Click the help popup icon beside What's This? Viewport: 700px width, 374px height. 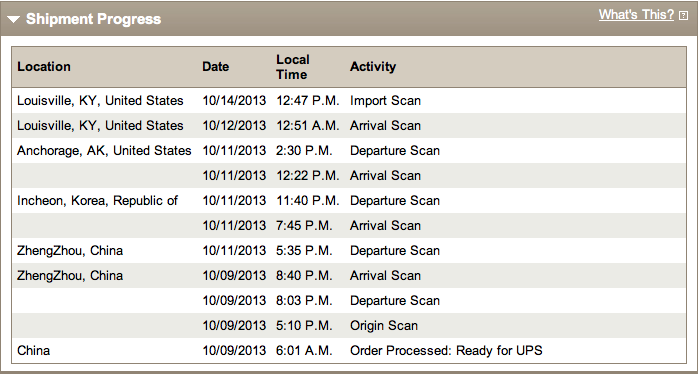click(x=683, y=16)
